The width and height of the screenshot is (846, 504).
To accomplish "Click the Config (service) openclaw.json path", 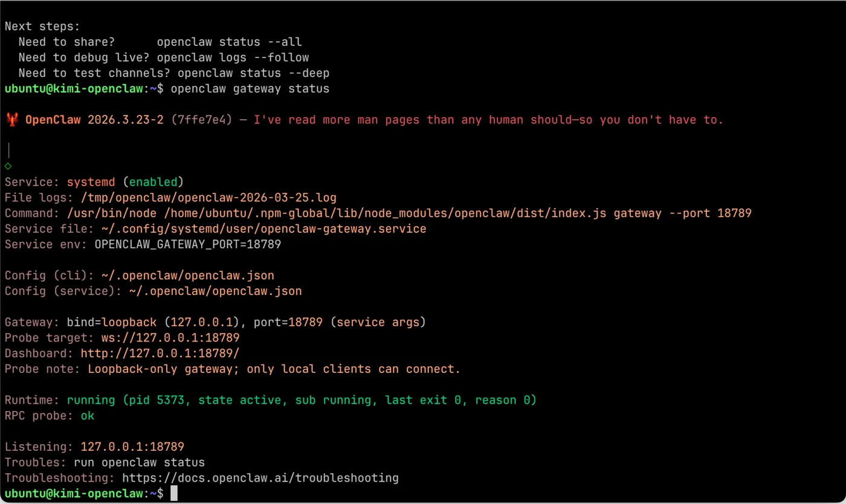I will tap(215, 291).
